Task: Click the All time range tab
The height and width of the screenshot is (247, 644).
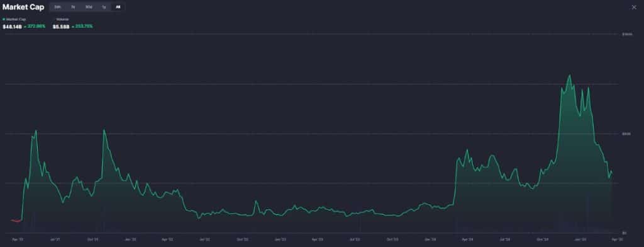Action: click(118, 7)
